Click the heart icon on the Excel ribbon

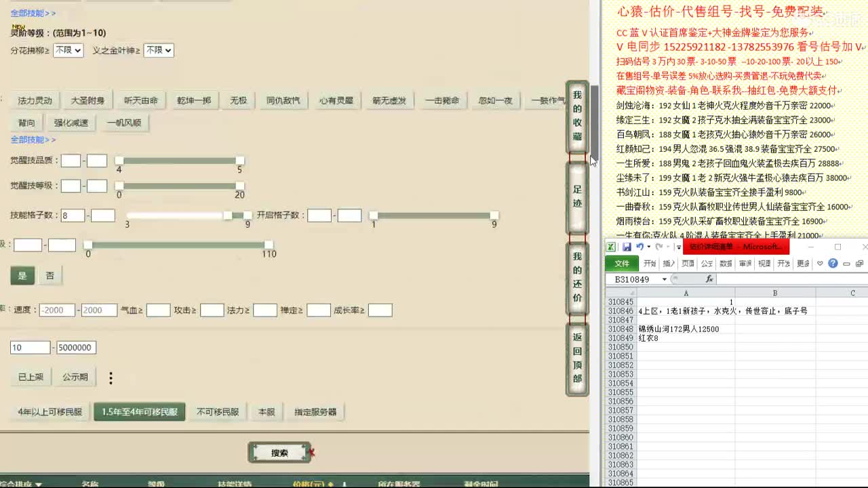(820, 263)
